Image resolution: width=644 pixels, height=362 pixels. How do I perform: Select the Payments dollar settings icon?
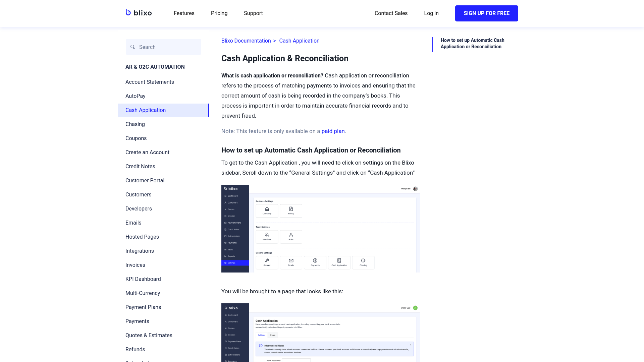[x=315, y=262]
